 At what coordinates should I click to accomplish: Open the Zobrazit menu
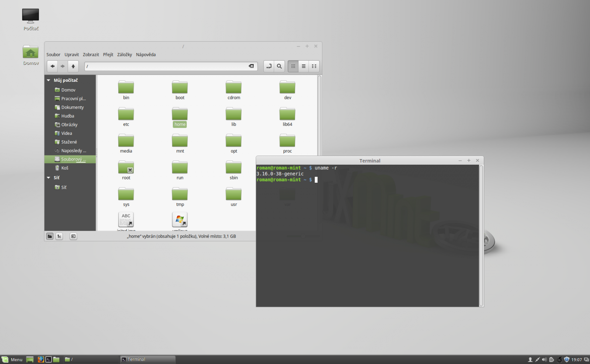tap(91, 55)
